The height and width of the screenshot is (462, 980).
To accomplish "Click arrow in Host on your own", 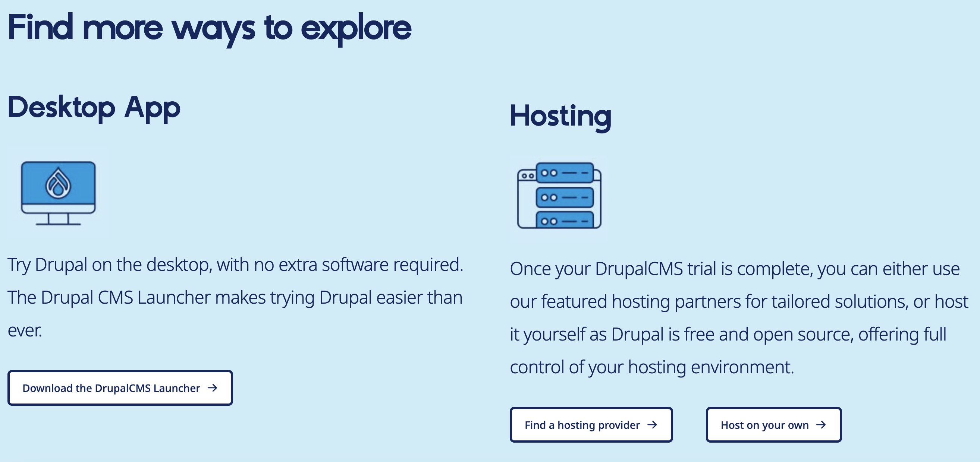I will 821,425.
